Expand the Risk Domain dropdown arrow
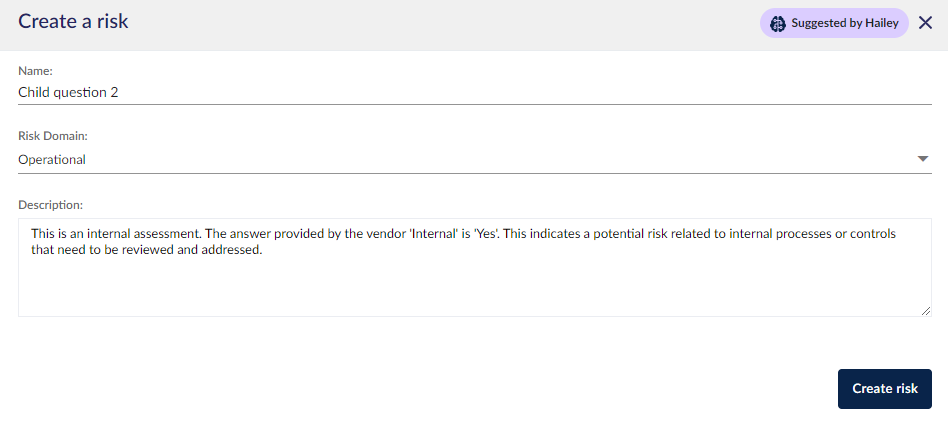 pos(923,159)
